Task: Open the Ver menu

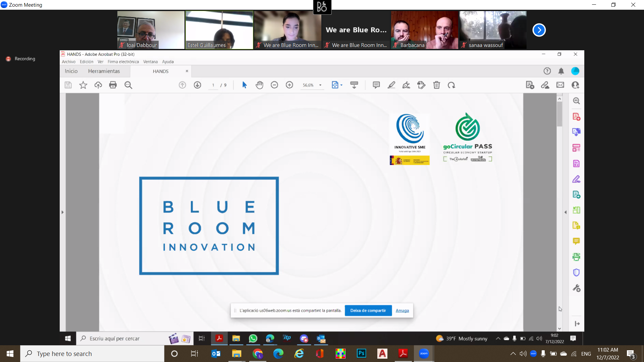Action: (100, 62)
